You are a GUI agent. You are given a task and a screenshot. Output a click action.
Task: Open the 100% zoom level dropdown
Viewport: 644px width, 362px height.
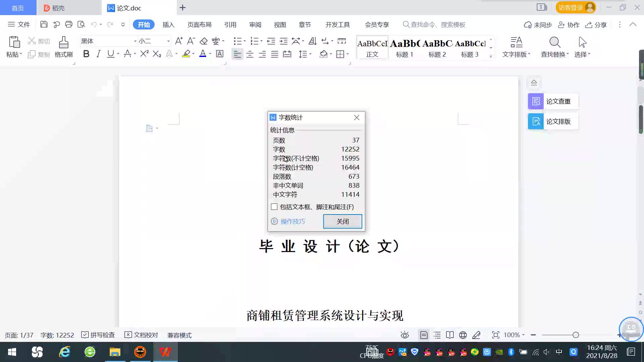coord(514,335)
